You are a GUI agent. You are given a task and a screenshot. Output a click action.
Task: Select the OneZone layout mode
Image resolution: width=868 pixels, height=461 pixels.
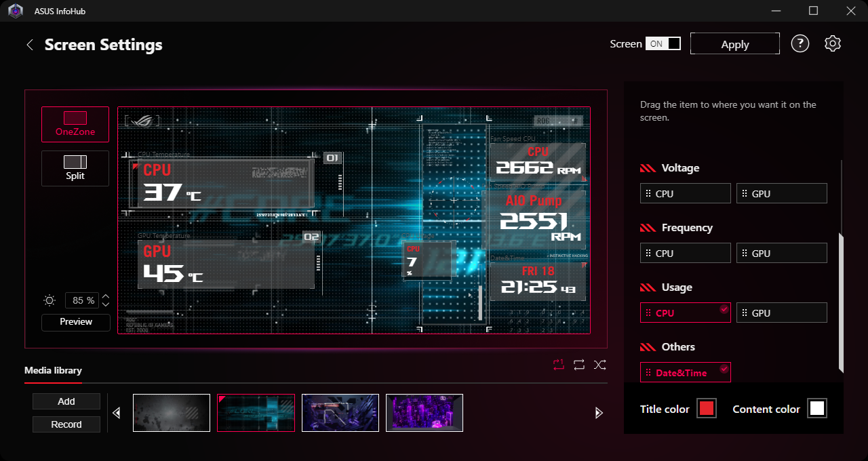coord(75,124)
